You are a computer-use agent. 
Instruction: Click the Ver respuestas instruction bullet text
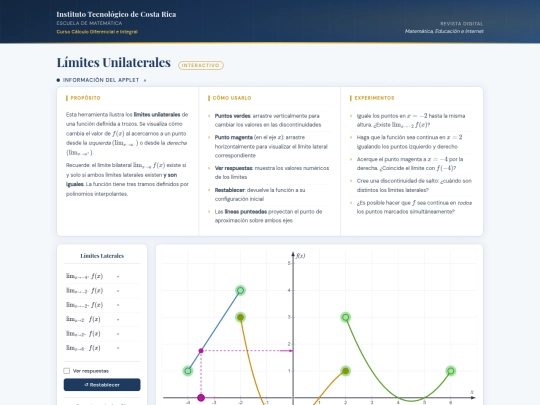(x=272, y=173)
